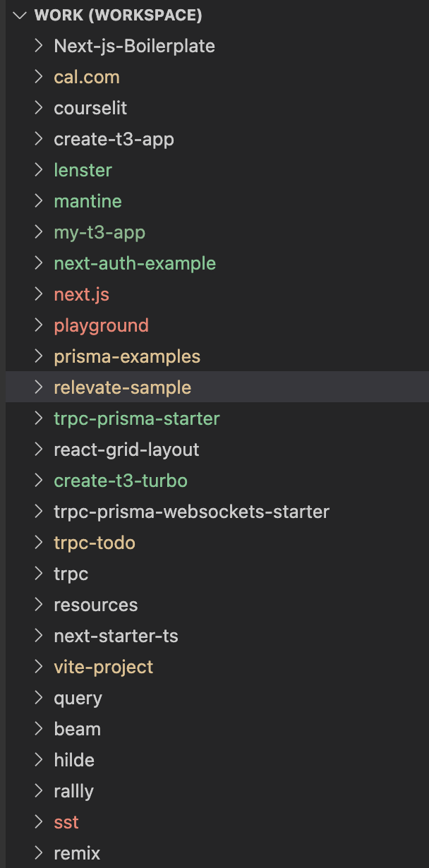Select the react-grid-layout folder
Image resolution: width=429 pixels, height=868 pixels.
(x=126, y=450)
